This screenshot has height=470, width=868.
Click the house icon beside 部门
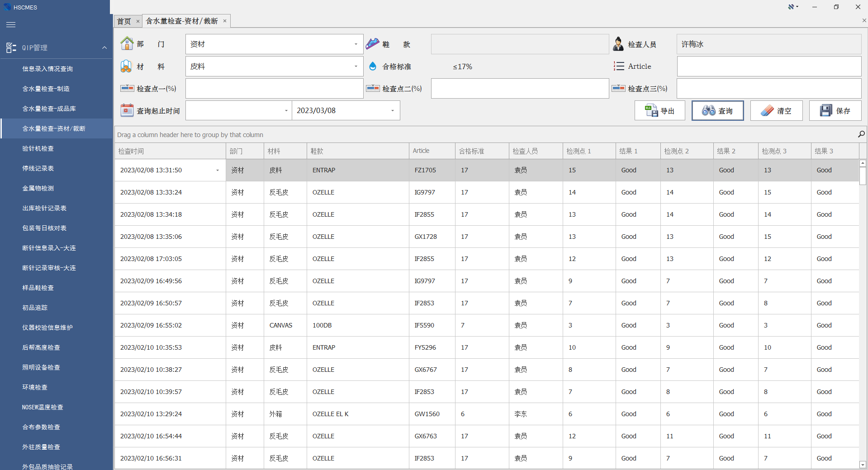127,44
